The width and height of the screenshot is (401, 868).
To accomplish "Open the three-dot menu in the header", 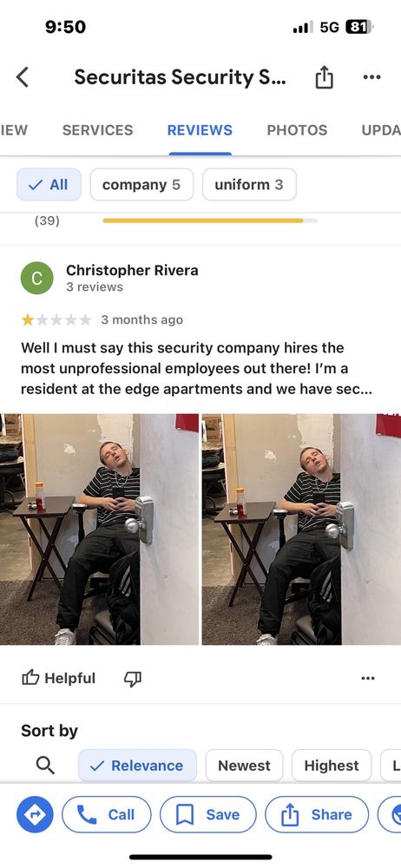I will (371, 77).
